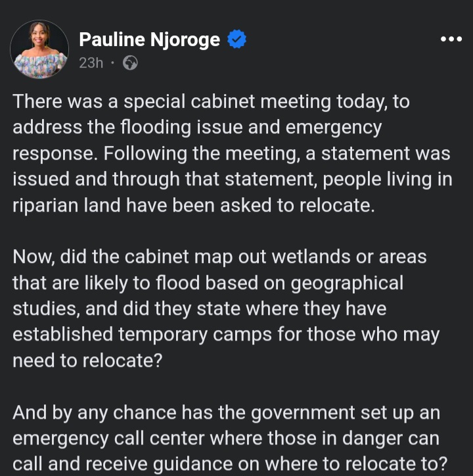Image resolution: width=473 pixels, height=476 pixels.
Task: Open the Pauline Njoroge profile name link
Action: [x=150, y=39]
